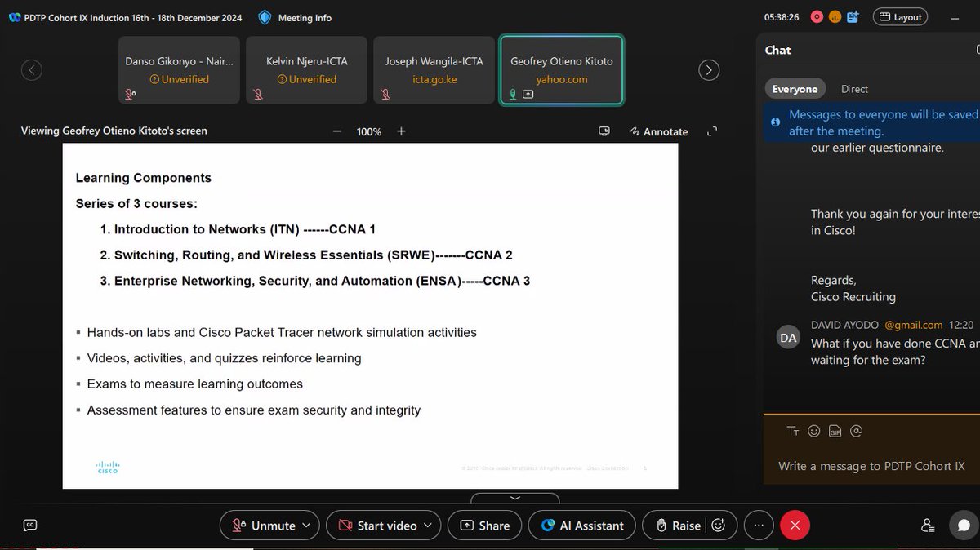Unmute the microphone
The width and height of the screenshot is (980, 550).
coord(263,526)
